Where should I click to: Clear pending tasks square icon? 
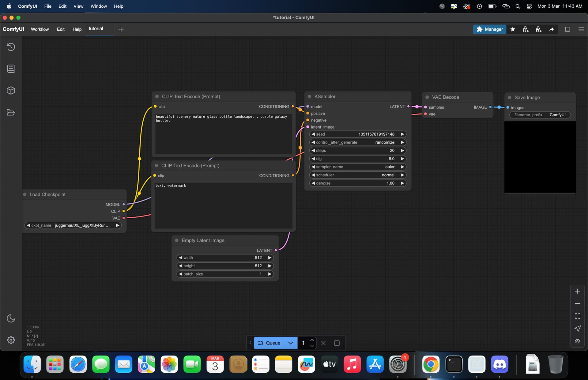337,343
